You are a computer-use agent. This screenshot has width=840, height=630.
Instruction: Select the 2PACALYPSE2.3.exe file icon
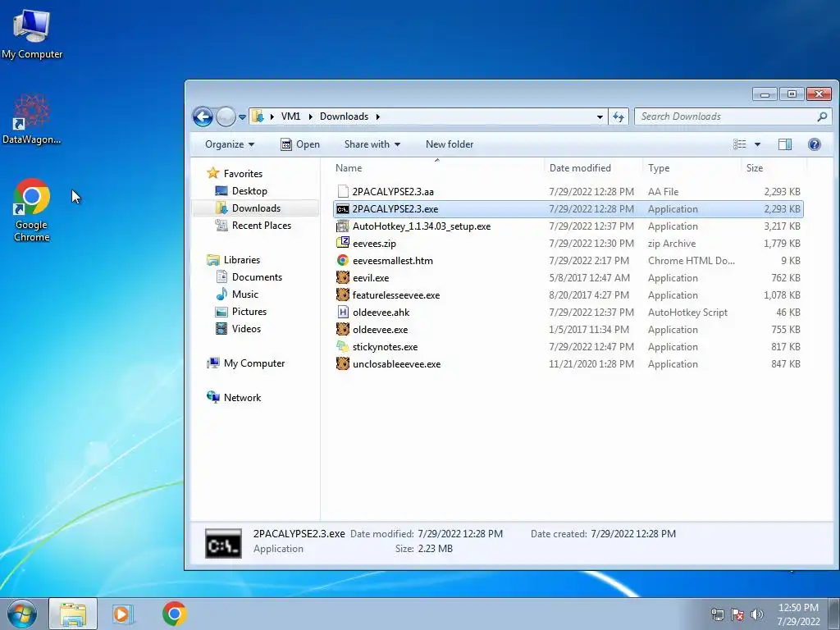(x=343, y=209)
